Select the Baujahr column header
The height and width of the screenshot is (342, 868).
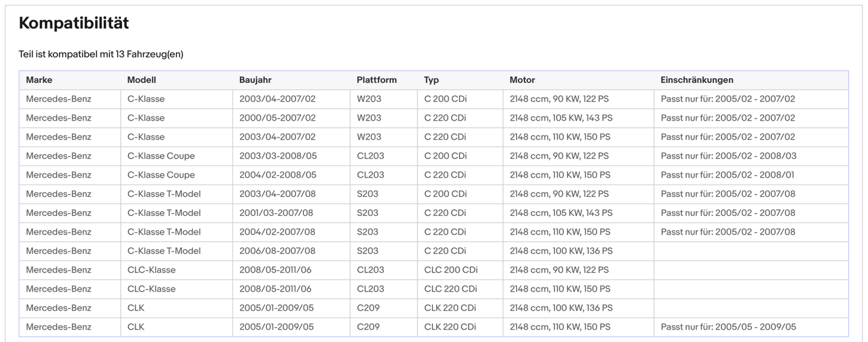pyautogui.click(x=255, y=80)
